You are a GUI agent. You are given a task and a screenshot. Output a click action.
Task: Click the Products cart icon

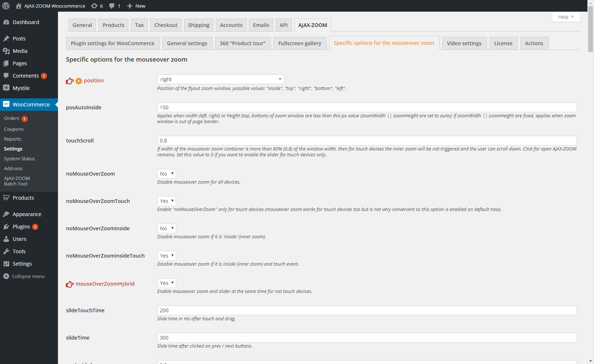[x=6, y=197]
